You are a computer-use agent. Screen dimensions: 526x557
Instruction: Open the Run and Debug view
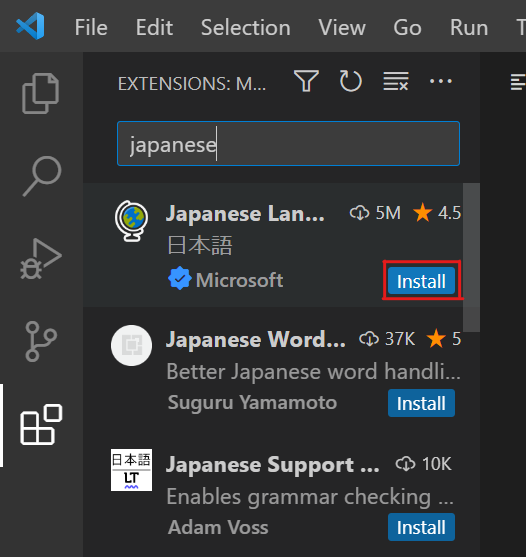point(40,259)
